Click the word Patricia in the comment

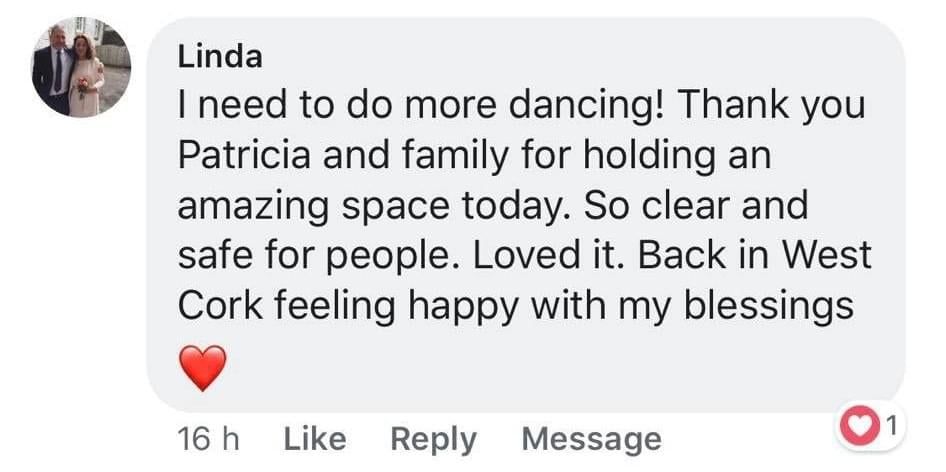click(244, 155)
